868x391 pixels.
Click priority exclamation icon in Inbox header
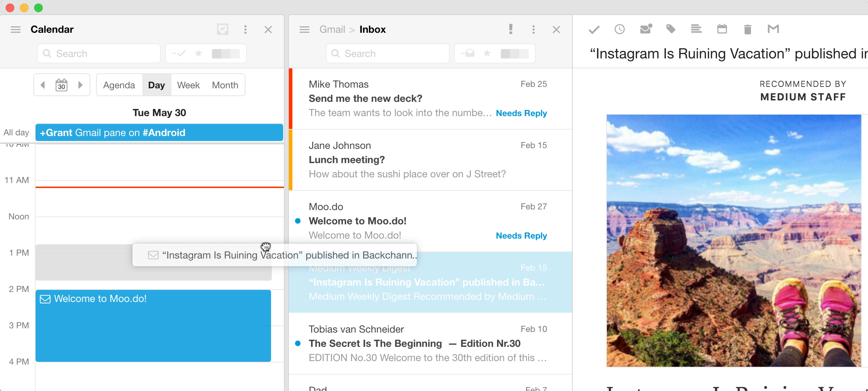point(510,29)
